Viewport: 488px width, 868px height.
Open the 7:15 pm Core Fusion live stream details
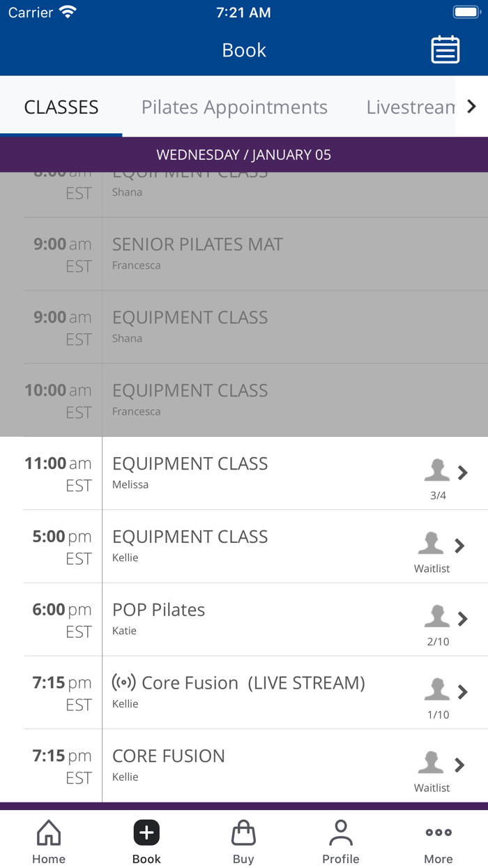coord(462,693)
